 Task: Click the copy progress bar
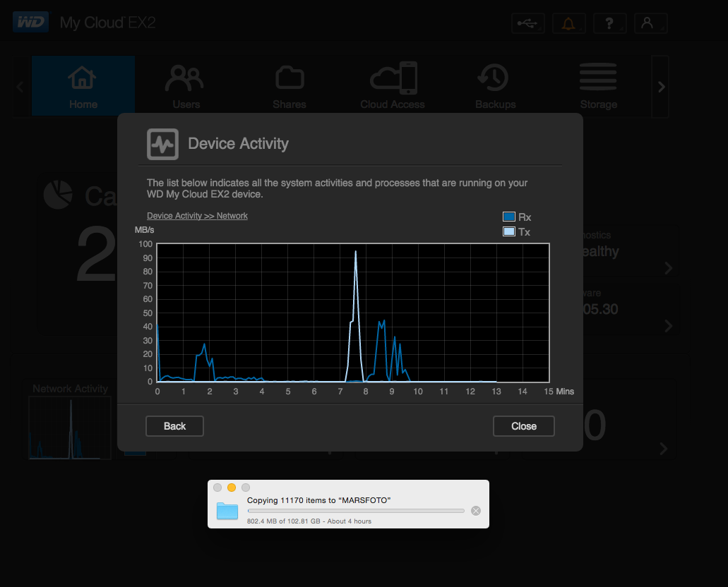point(356,511)
